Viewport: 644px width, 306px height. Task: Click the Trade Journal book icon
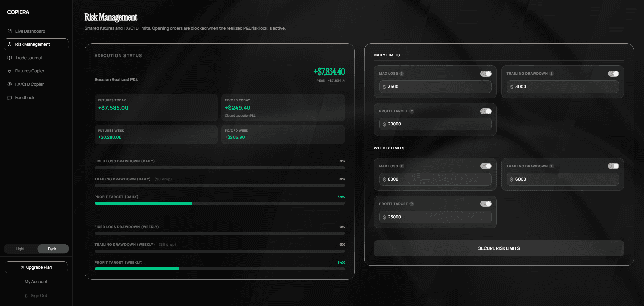(10, 58)
